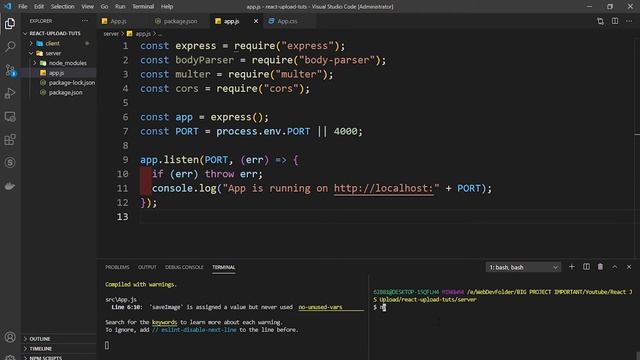Open the no-unused-vars rule link
The image size is (640, 360).
320,307
